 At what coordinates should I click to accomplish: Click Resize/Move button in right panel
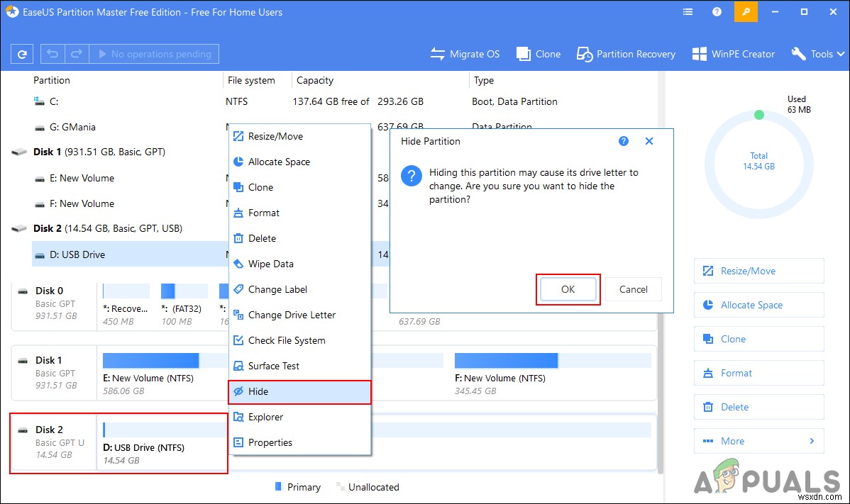758,271
